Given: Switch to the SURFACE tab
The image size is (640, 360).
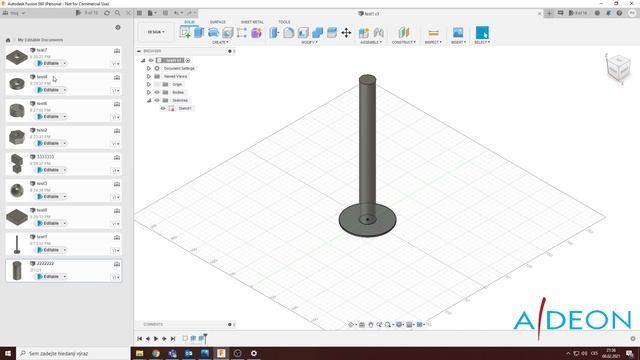Looking at the screenshot, I should coord(218,22).
